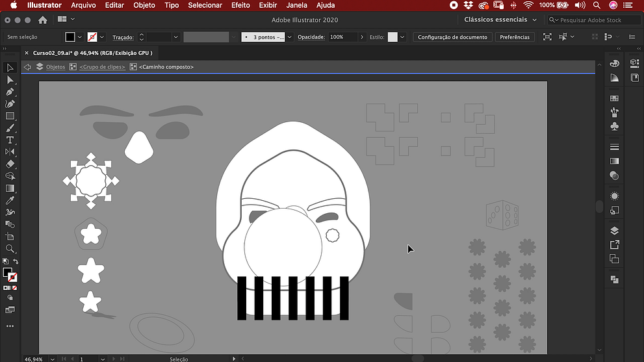
Task: Select the Zoom magnifier tool
Action: pyautogui.click(x=10, y=248)
